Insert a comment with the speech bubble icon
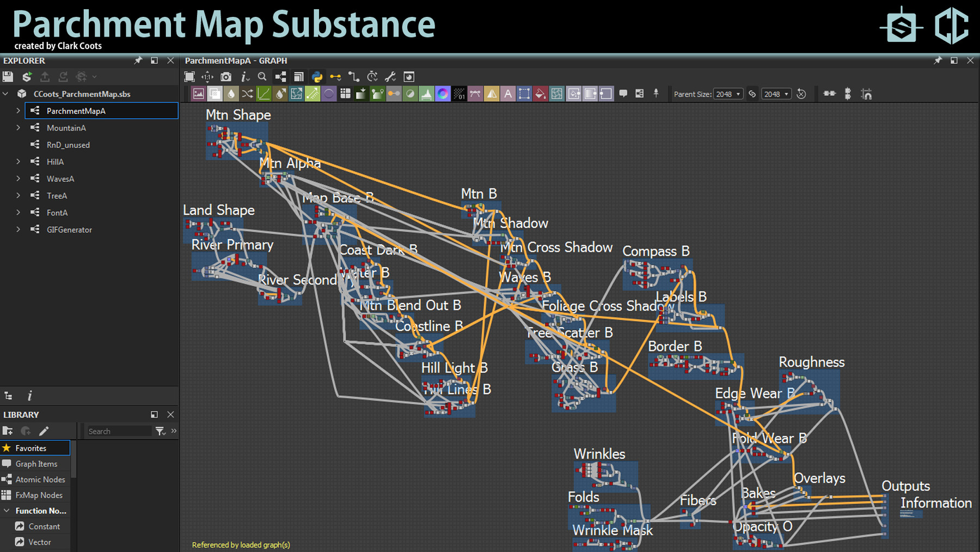 (x=623, y=94)
